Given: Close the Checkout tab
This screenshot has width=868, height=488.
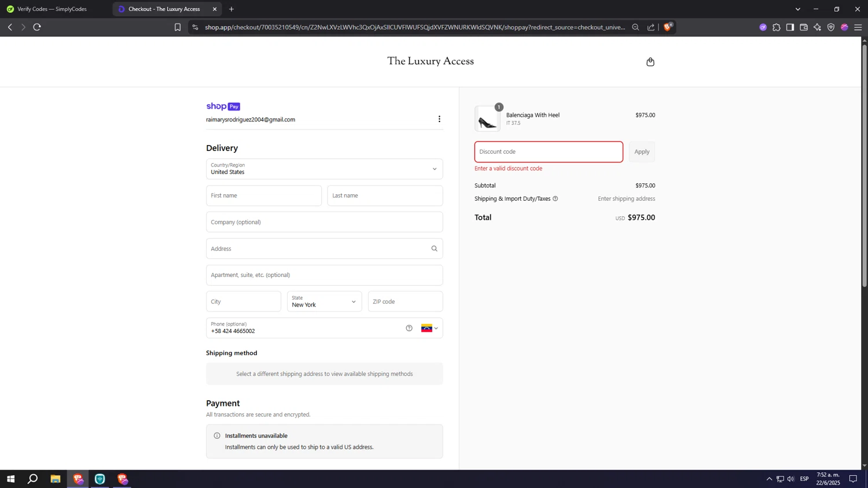Looking at the screenshot, I should click(x=215, y=9).
